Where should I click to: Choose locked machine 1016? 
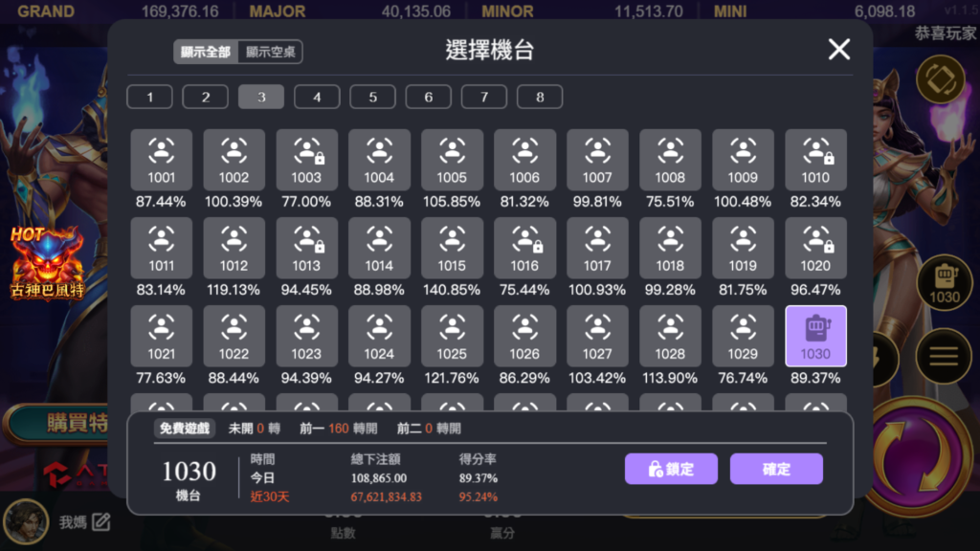pyautogui.click(x=525, y=248)
